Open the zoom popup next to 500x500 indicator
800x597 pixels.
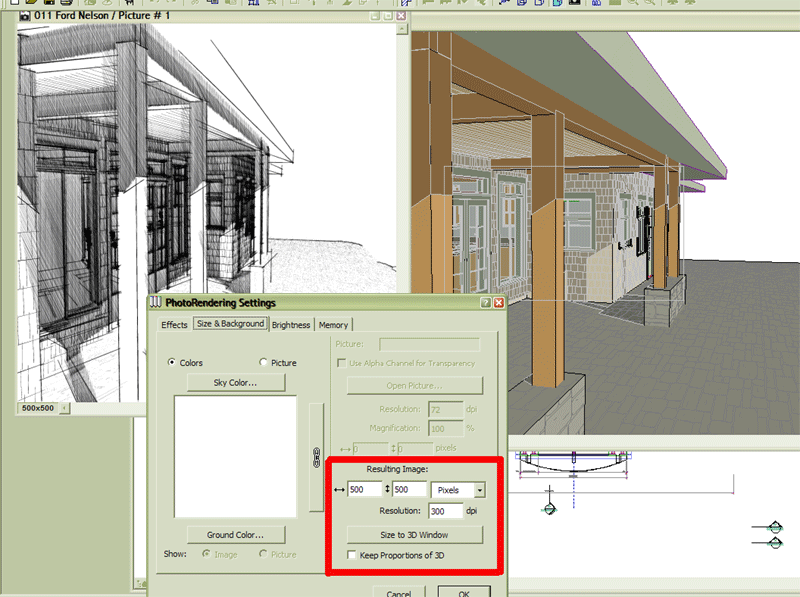point(66,409)
